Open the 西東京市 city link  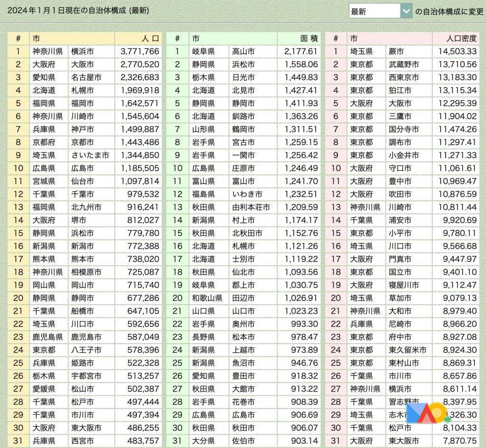click(x=403, y=77)
